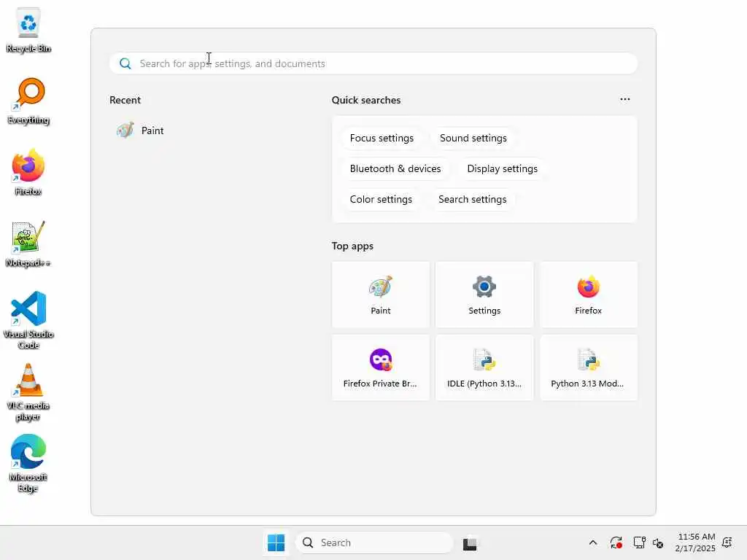Choose the Search settings quick search
Image resolution: width=747 pixels, height=560 pixels.
click(x=472, y=199)
